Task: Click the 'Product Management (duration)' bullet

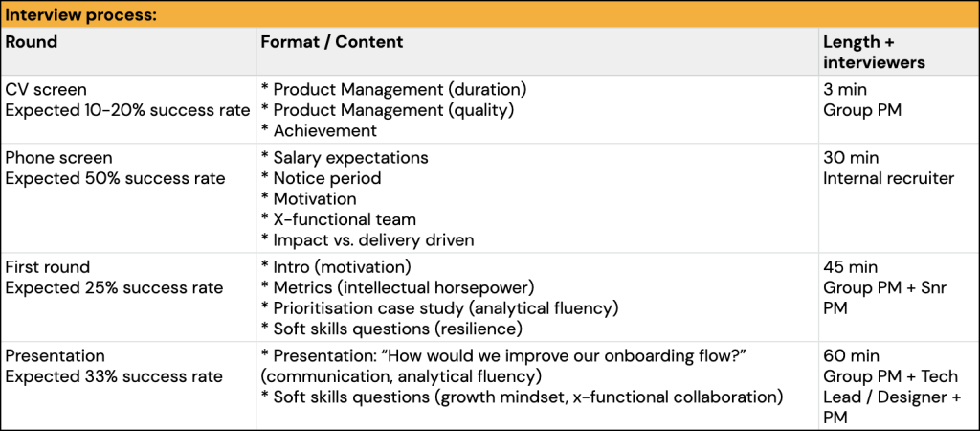Action: 393,89
